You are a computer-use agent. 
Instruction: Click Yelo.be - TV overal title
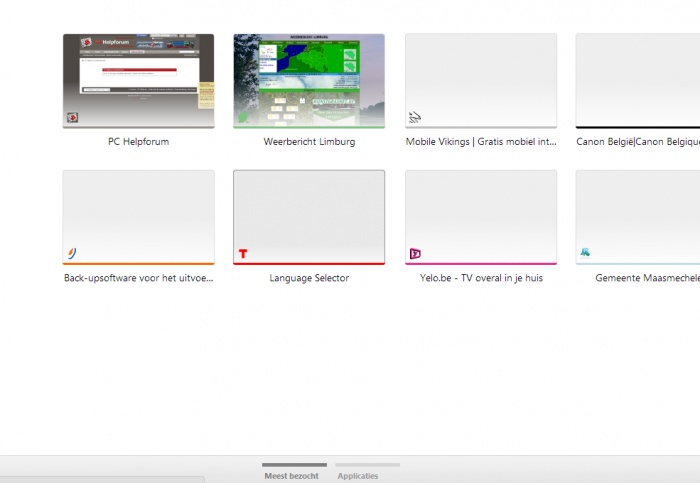(481, 278)
